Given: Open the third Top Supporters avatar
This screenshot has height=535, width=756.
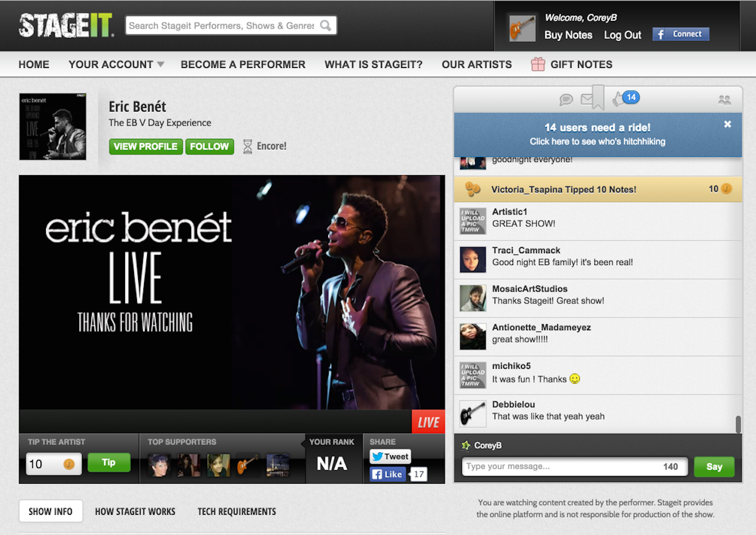Looking at the screenshot, I should (218, 465).
